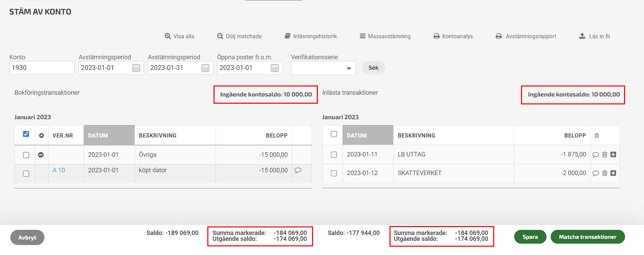The width and height of the screenshot is (644, 255).
Task: Open Kontoanalys from toolbar
Action: 453,36
